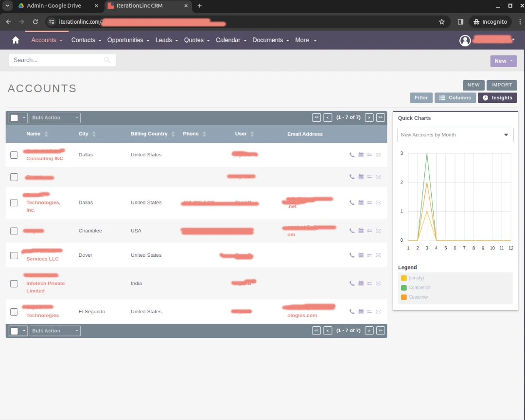The width and height of the screenshot is (525, 420).
Task: Click phone icon in the El Segundo row
Action: coord(351,312)
